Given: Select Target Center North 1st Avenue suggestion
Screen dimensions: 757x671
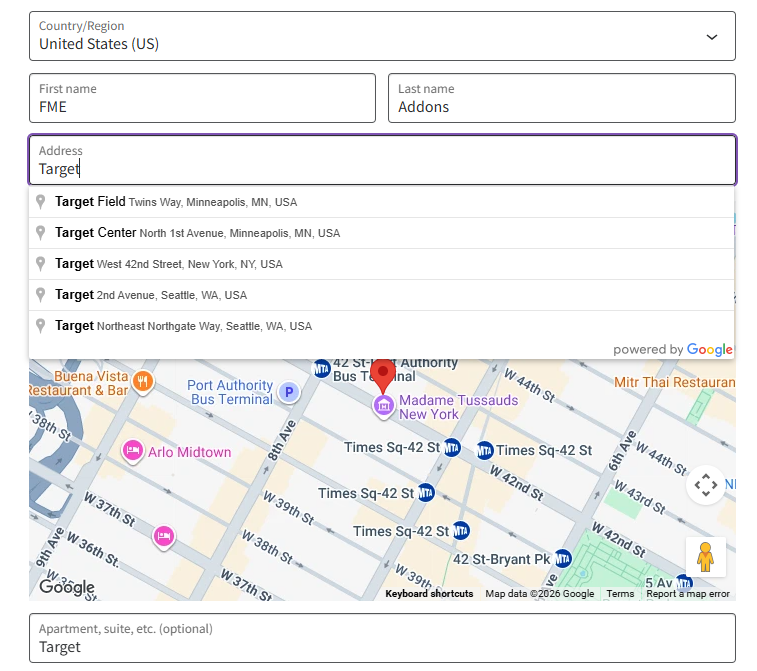Looking at the screenshot, I should click(381, 233).
